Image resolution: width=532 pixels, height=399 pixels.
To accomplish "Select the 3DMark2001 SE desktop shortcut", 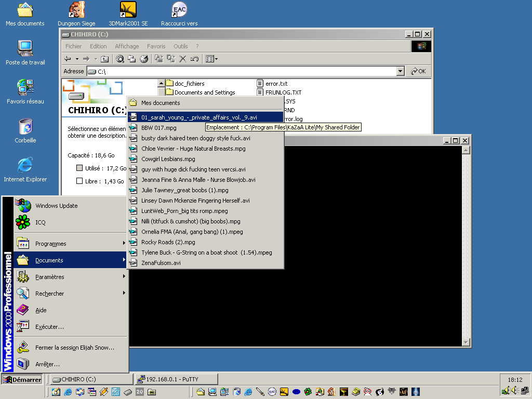I will pyautogui.click(x=128, y=14).
